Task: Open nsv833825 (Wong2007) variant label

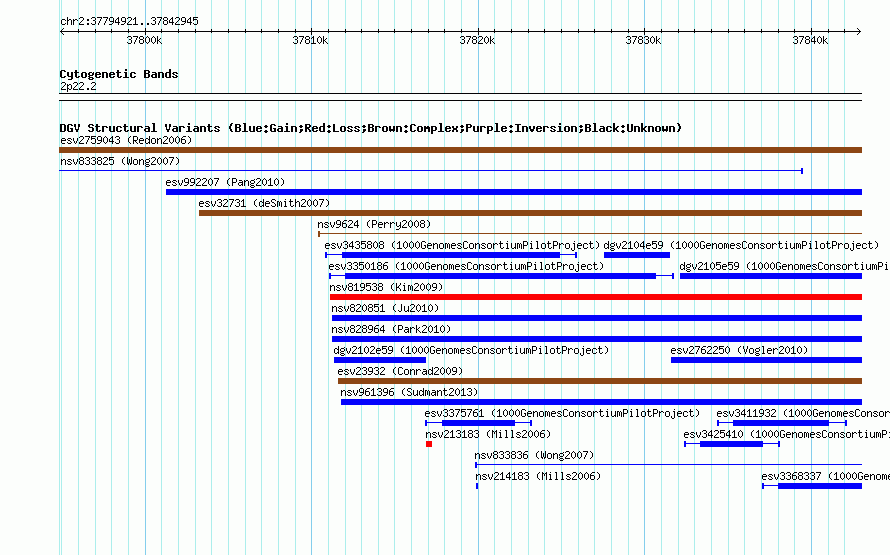Action: pos(120,161)
